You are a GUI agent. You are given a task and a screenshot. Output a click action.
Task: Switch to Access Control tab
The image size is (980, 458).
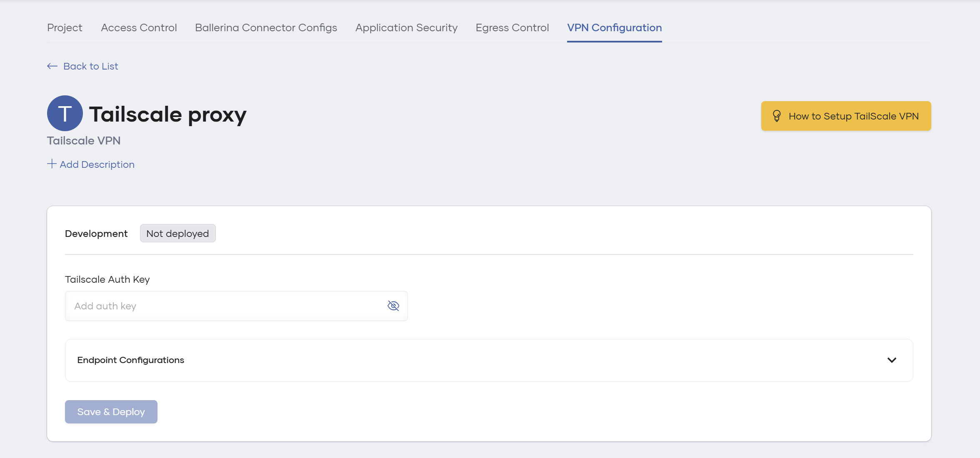tap(139, 27)
